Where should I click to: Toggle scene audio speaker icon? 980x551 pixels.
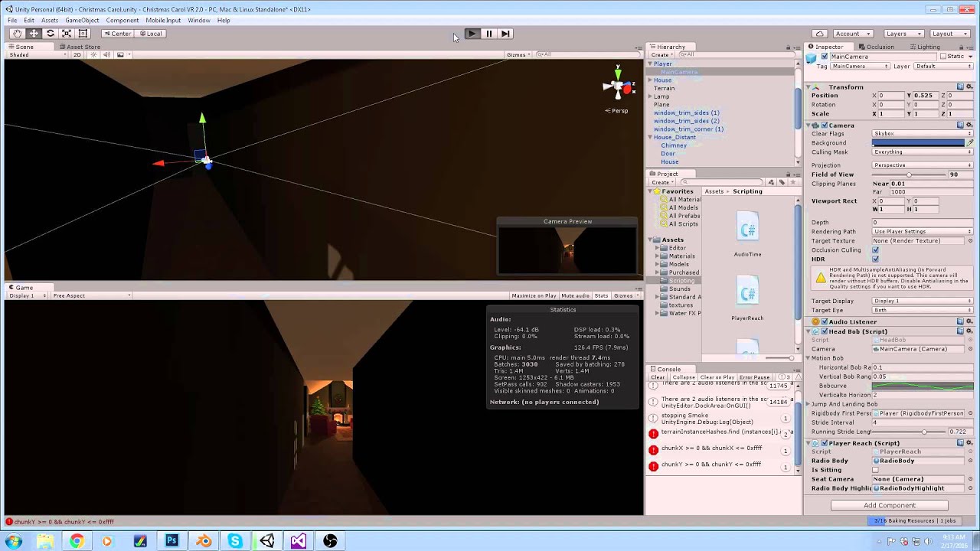coord(106,55)
